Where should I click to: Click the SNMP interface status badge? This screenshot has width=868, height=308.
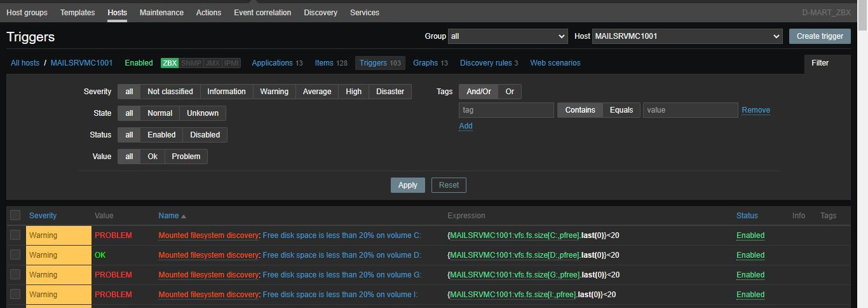191,63
